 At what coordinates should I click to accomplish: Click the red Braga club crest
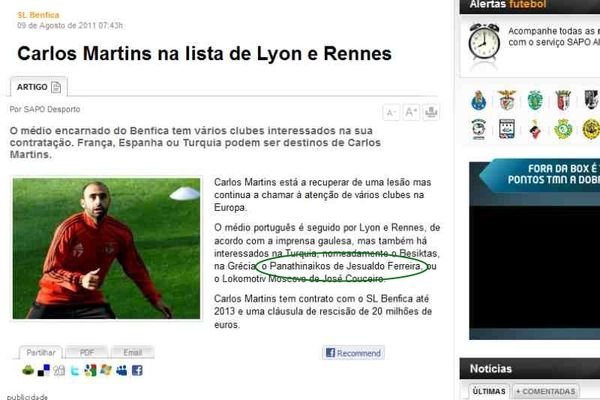(x=563, y=100)
